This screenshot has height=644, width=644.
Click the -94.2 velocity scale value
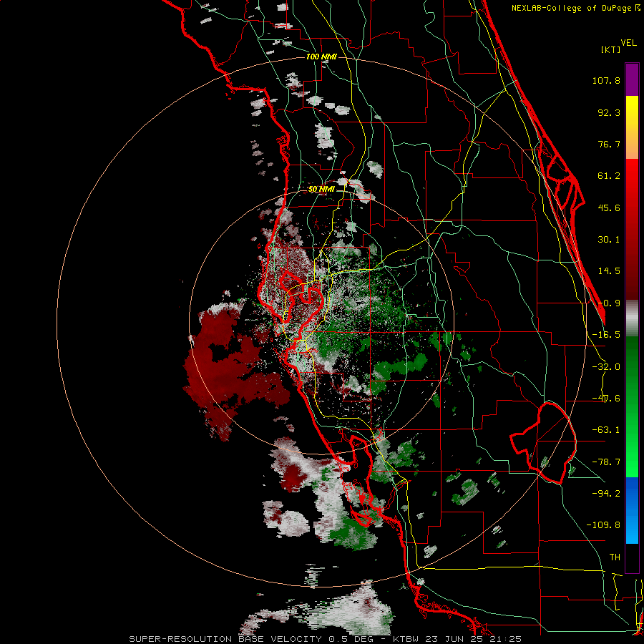pyautogui.click(x=606, y=494)
